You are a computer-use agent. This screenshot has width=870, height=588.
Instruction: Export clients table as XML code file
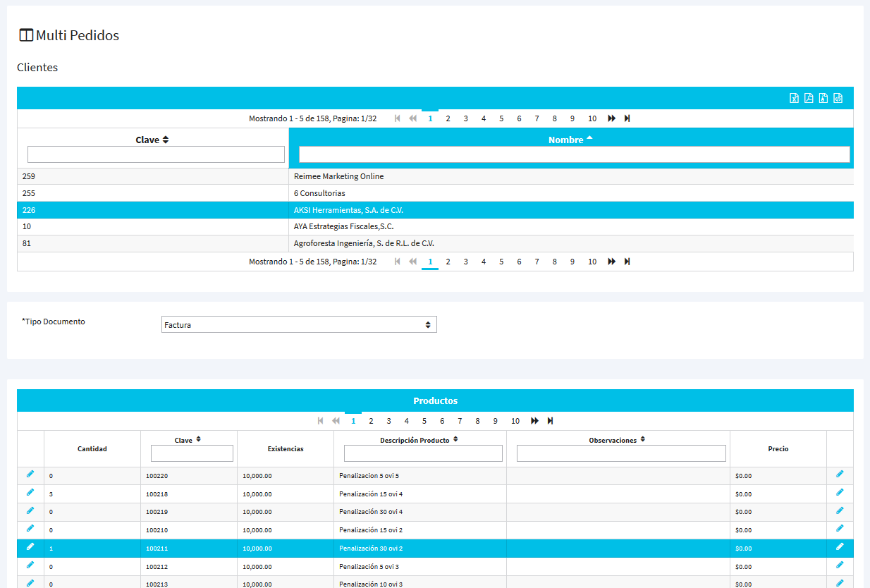838,98
